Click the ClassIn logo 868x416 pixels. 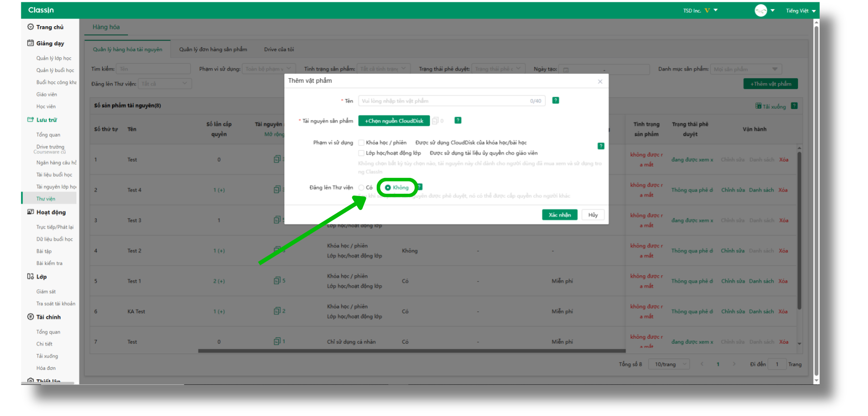coord(41,10)
